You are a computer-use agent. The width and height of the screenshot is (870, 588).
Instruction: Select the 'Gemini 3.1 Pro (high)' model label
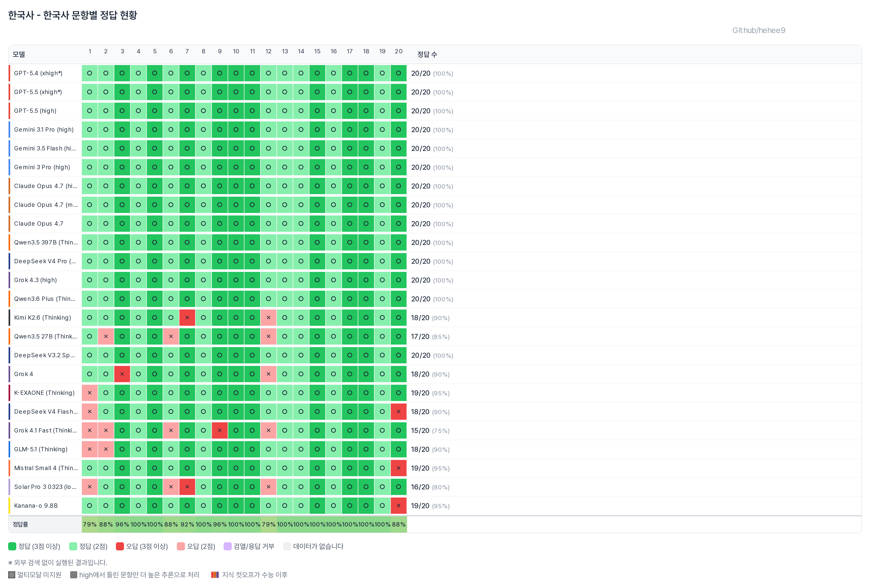(x=44, y=130)
